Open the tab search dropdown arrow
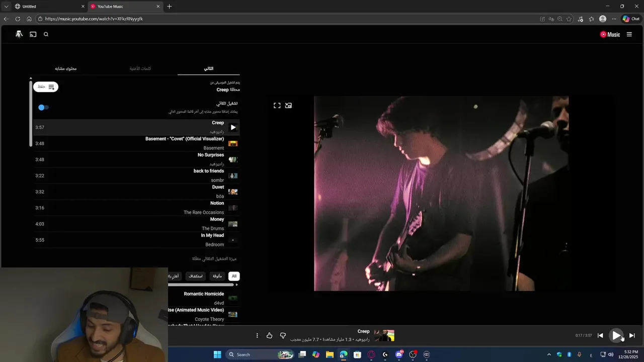Image resolution: width=644 pixels, height=362 pixels. tap(6, 7)
